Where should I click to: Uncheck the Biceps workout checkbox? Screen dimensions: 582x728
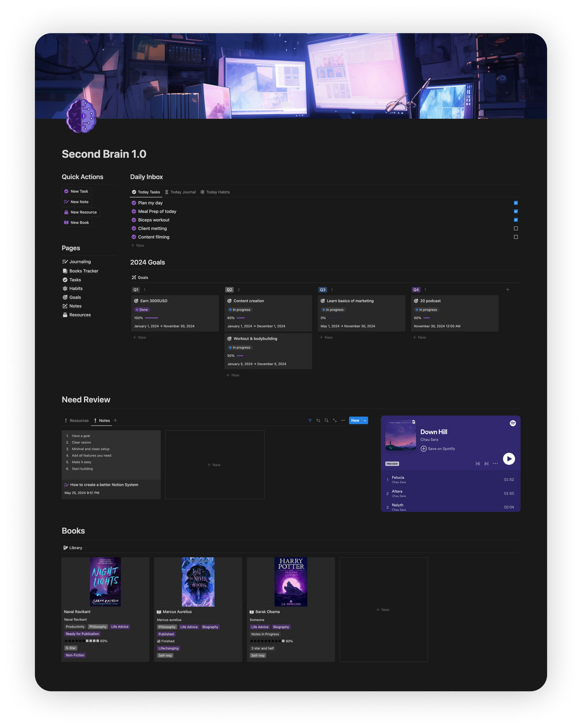tap(516, 220)
